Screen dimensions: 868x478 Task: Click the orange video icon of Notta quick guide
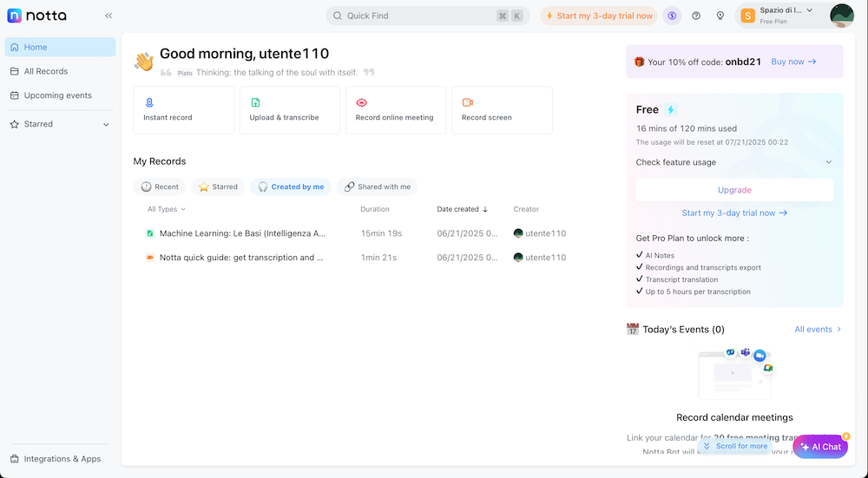pos(149,258)
